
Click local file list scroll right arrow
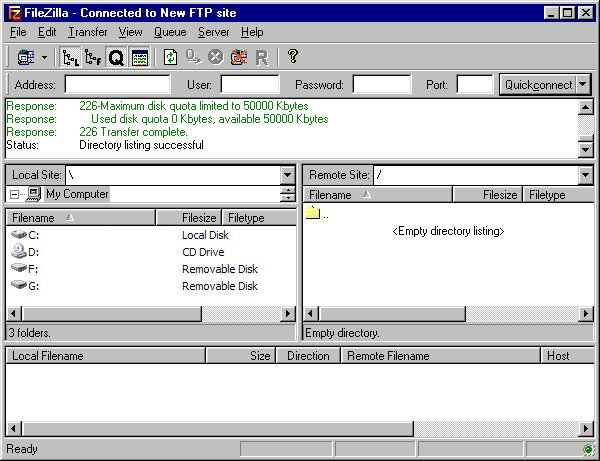click(x=287, y=314)
